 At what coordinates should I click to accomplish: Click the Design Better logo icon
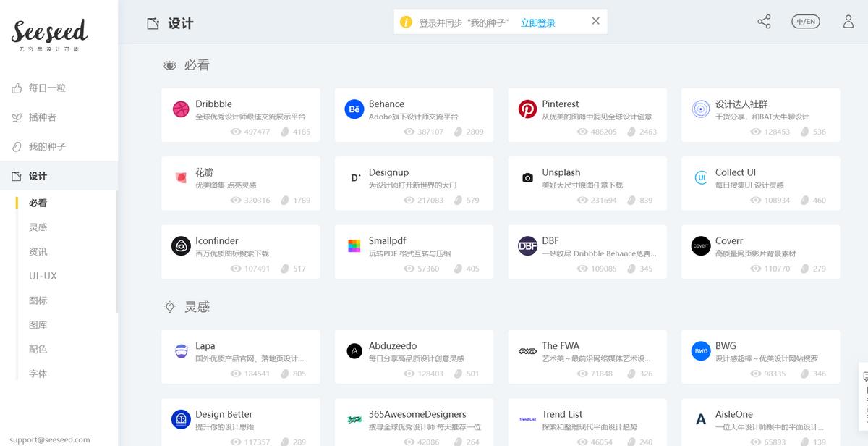click(180, 419)
